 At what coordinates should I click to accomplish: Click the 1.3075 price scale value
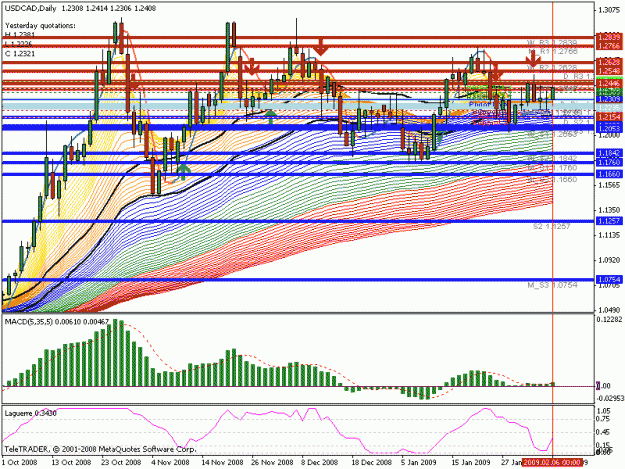tap(609, 10)
